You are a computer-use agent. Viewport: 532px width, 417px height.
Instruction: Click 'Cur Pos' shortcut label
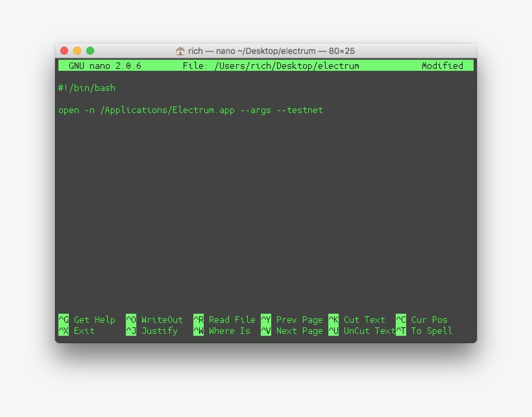point(429,320)
